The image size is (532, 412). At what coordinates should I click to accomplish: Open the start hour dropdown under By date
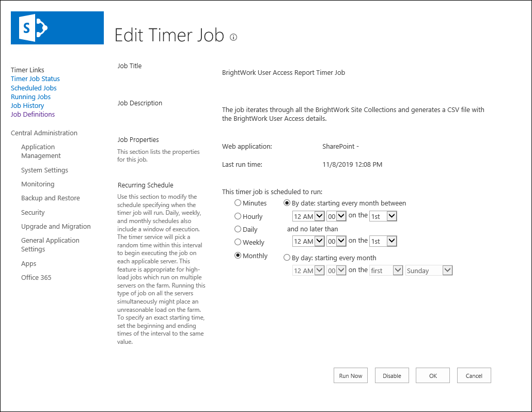coord(308,216)
